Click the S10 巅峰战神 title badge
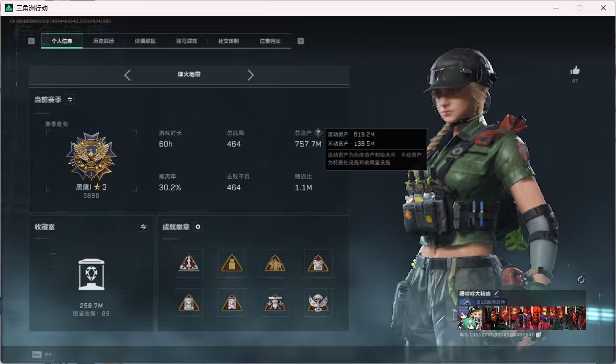616x364 pixels. coord(483,302)
